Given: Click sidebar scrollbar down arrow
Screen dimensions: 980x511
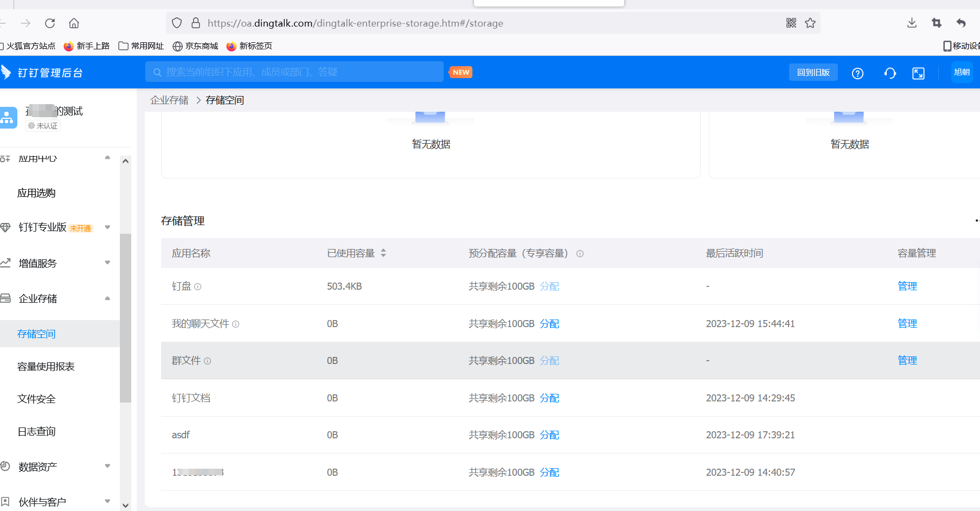Looking at the screenshot, I should (x=125, y=505).
